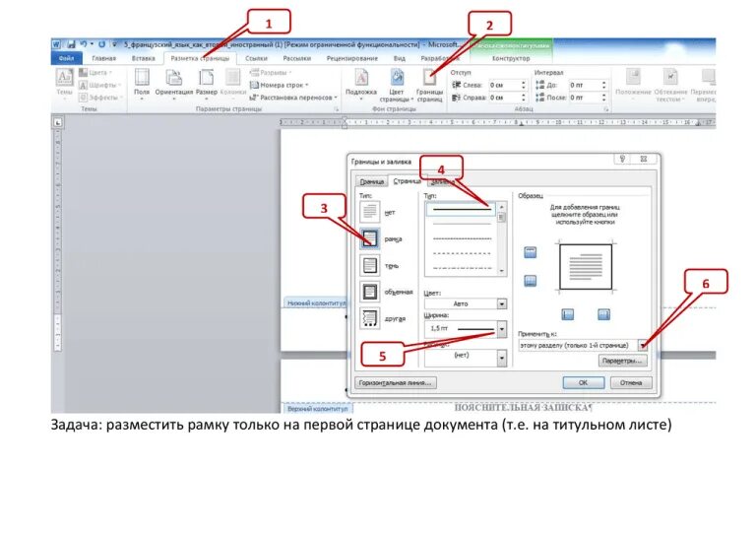Click the Границы страниц (Page Borders) icon
Image resolution: width=756 pixels, height=535 pixels.
(x=429, y=77)
